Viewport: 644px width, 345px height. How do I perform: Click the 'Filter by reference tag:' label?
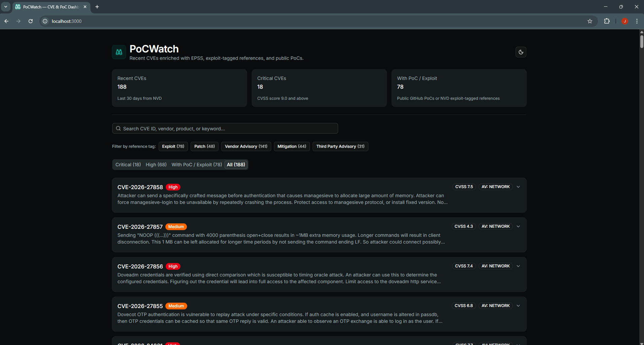click(134, 146)
